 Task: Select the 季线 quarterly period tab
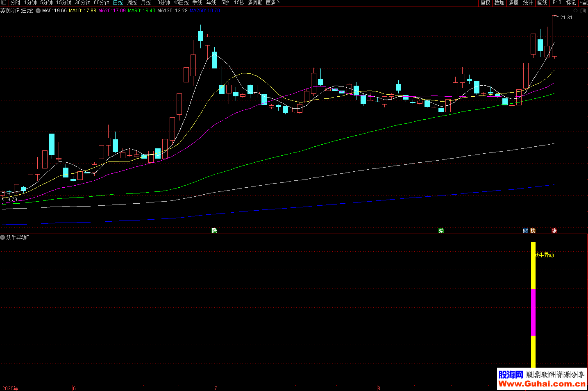coord(198,2)
